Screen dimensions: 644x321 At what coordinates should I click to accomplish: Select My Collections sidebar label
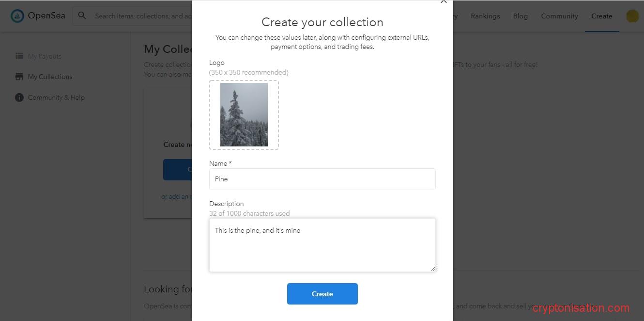click(x=50, y=77)
